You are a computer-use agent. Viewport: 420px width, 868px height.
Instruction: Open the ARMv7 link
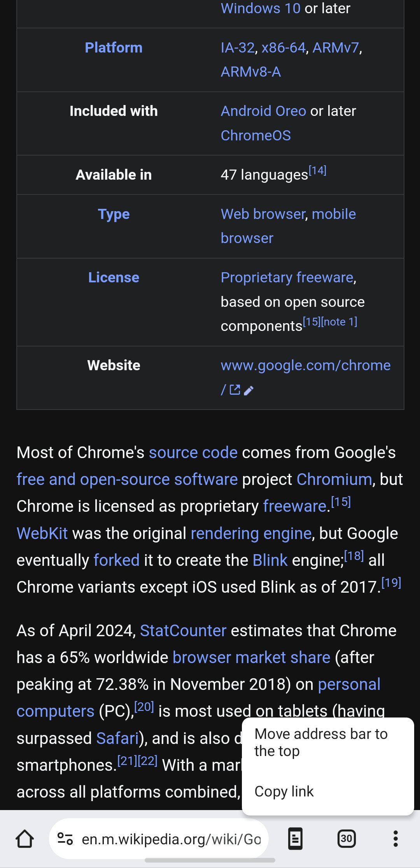tap(336, 47)
